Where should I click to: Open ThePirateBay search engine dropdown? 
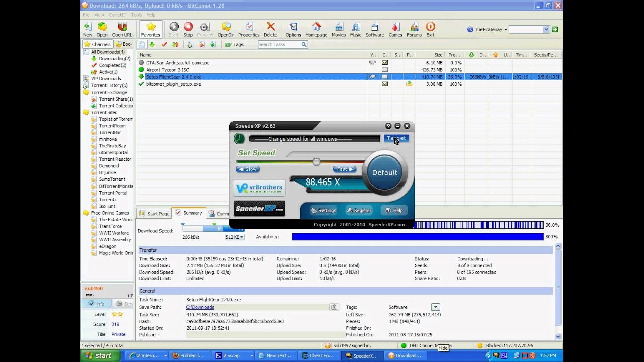coord(506,29)
